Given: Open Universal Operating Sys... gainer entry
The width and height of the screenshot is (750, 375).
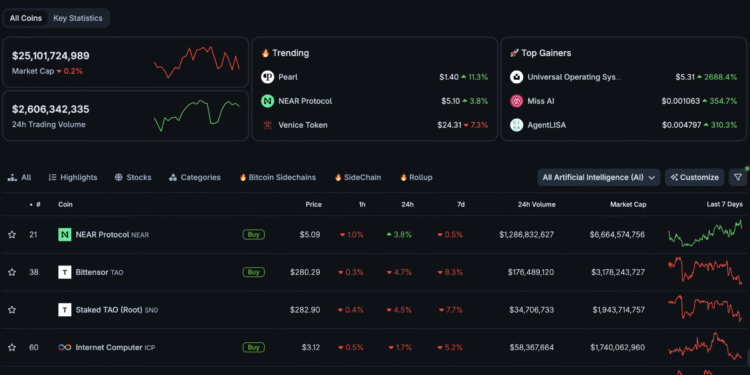Looking at the screenshot, I should pos(574,77).
